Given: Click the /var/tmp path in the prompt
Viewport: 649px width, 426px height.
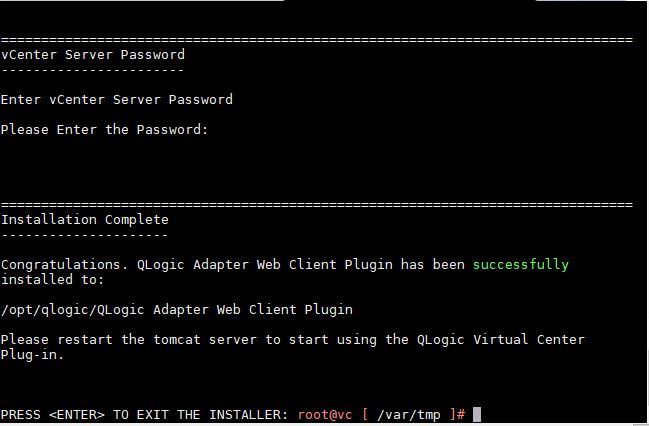Looking at the screenshot, I should (x=409, y=415).
